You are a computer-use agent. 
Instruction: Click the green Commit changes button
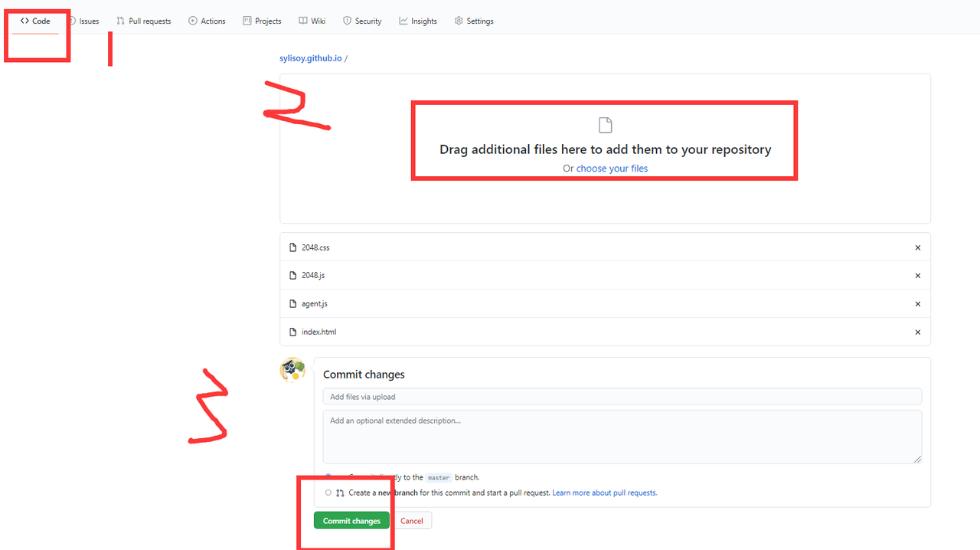pos(351,521)
